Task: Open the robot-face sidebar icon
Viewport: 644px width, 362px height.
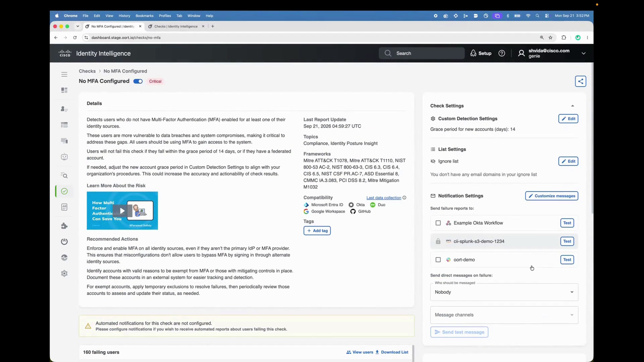Action: (64, 157)
